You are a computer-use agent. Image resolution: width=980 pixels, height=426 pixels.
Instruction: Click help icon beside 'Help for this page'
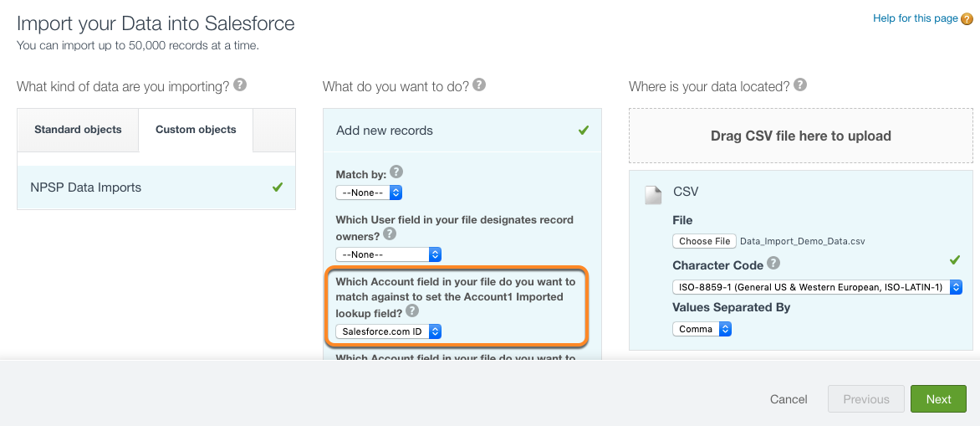point(967,19)
